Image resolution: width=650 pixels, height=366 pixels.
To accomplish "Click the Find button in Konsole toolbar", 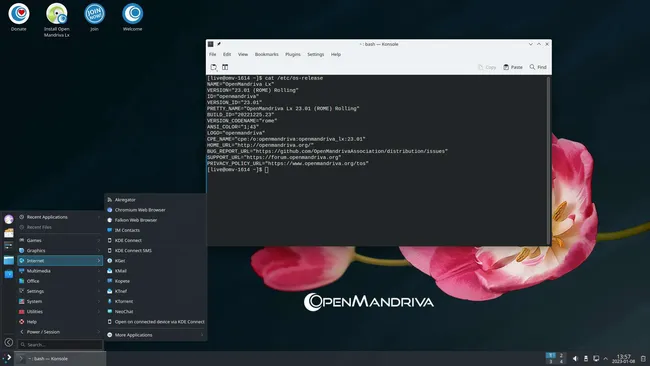I will (538, 67).
